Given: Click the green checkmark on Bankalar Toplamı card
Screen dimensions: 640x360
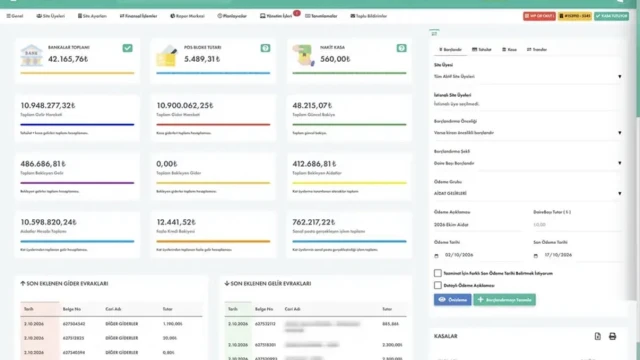Looking at the screenshot, I should 127,48.
